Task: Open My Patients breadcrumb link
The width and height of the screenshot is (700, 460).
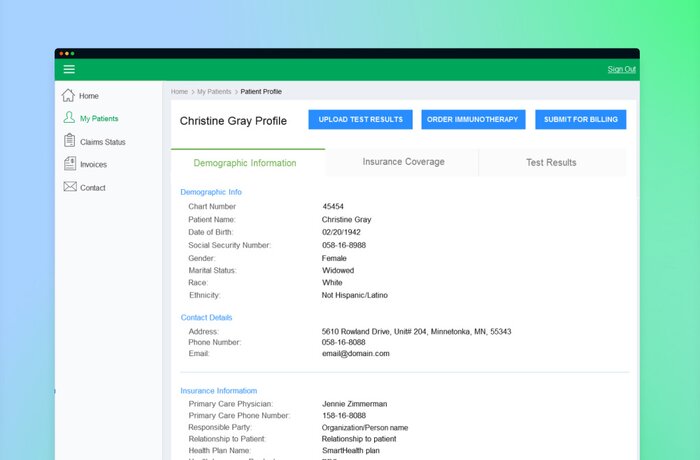Action: coord(214,91)
